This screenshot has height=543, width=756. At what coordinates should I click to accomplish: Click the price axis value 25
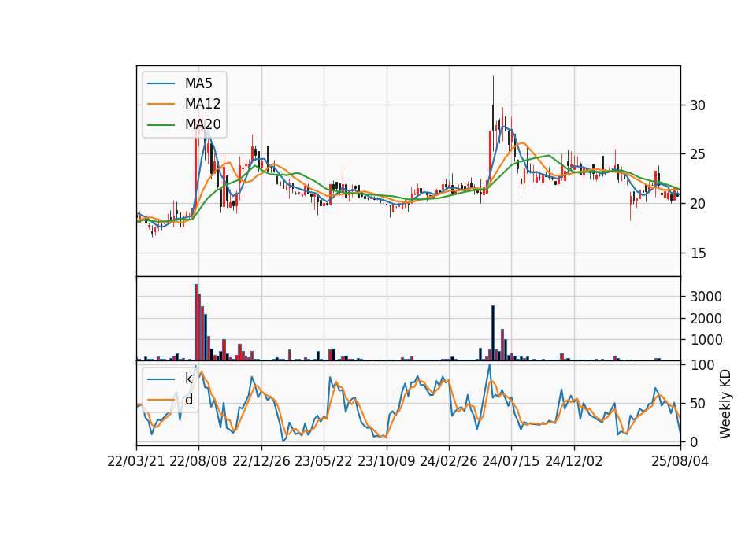click(x=698, y=155)
